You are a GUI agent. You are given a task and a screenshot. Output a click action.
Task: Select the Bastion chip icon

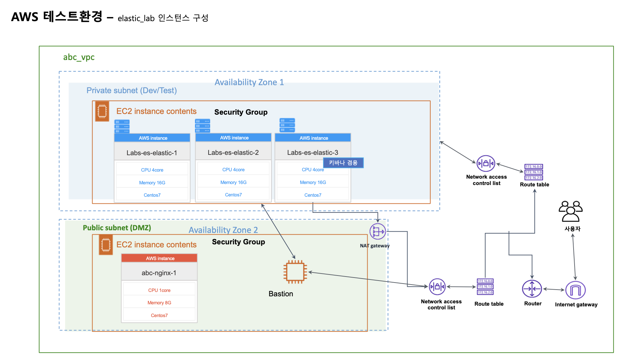coord(295,272)
